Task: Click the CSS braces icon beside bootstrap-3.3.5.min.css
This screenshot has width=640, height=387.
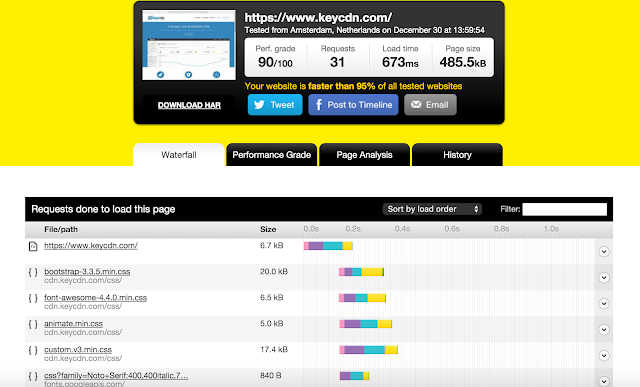Action: [x=33, y=272]
